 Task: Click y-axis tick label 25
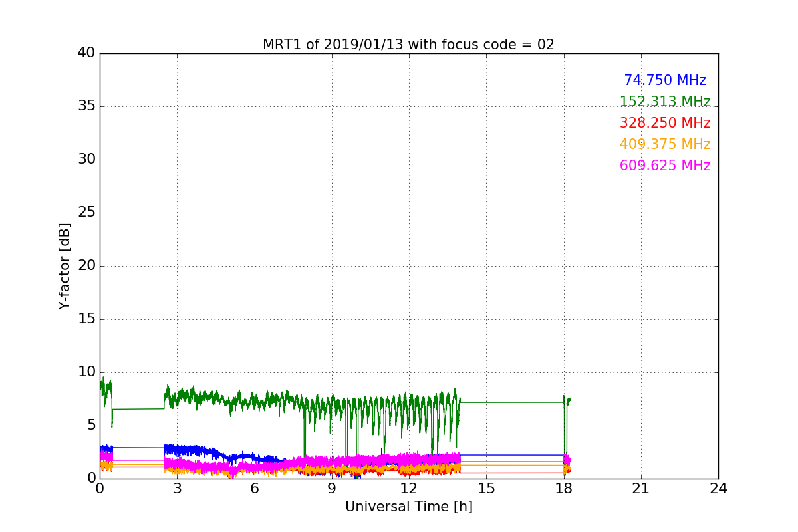[86, 213]
